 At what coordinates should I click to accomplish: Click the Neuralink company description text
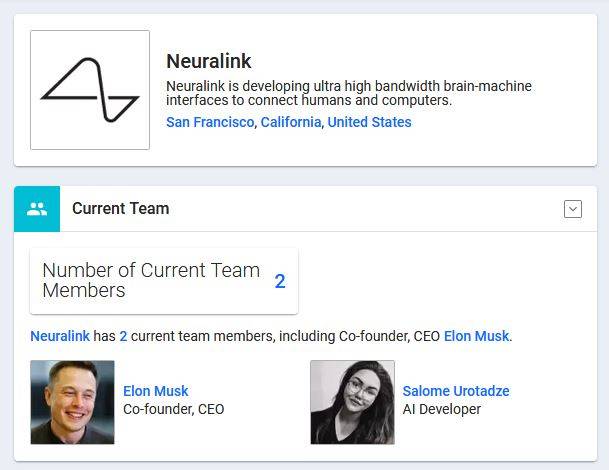349,93
